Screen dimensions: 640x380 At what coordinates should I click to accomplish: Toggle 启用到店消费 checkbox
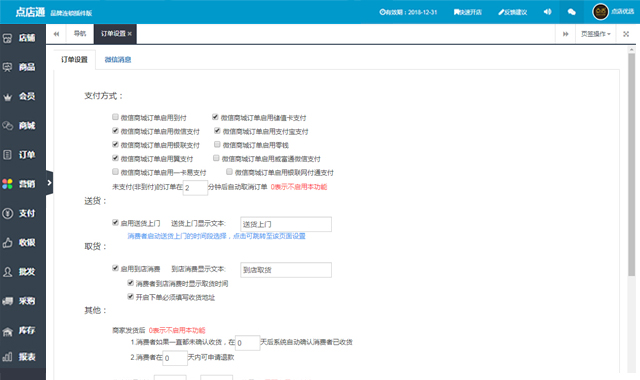(x=116, y=268)
